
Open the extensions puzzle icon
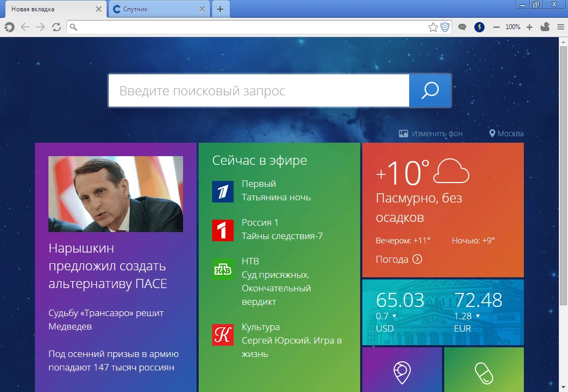[x=545, y=27]
